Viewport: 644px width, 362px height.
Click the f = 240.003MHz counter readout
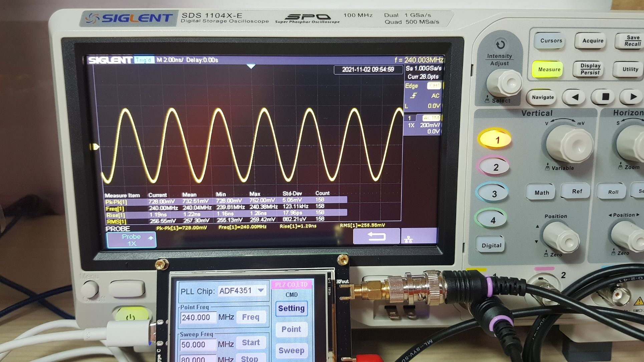tap(419, 60)
